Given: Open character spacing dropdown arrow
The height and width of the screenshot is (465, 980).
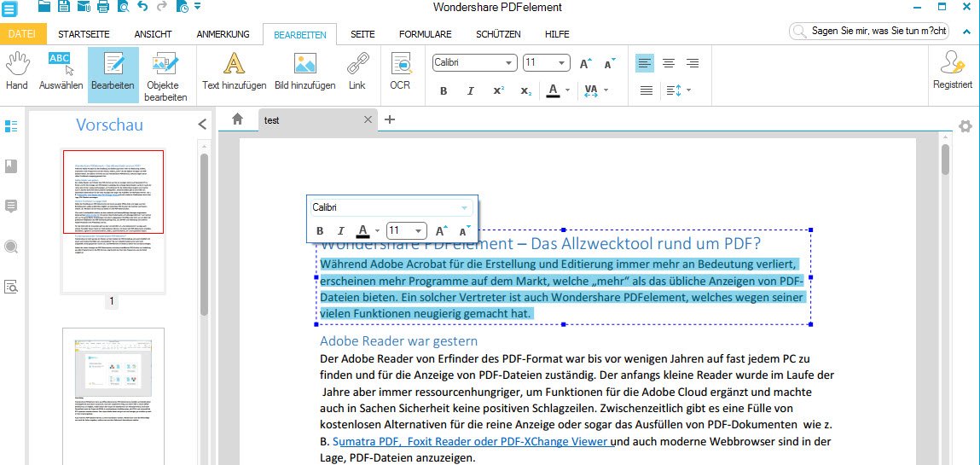Looking at the screenshot, I should pyautogui.click(x=606, y=91).
